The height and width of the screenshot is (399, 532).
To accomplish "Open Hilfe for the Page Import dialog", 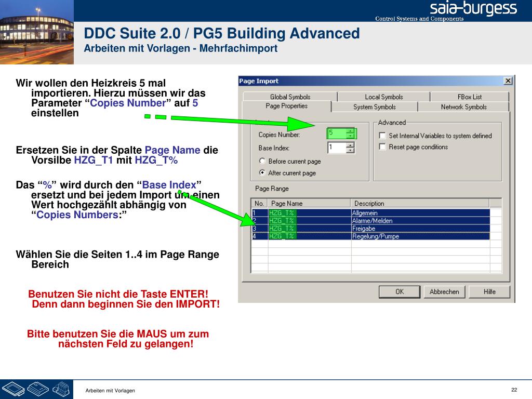I will click(x=489, y=292).
